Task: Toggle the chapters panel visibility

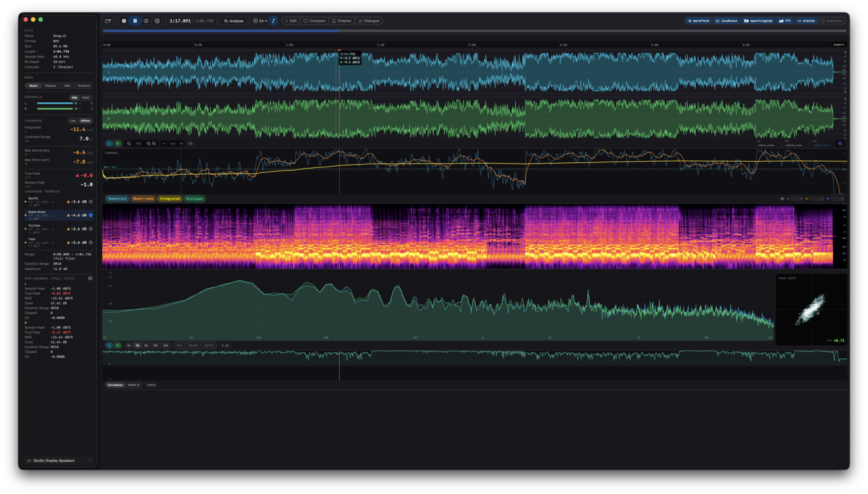Action: point(832,20)
